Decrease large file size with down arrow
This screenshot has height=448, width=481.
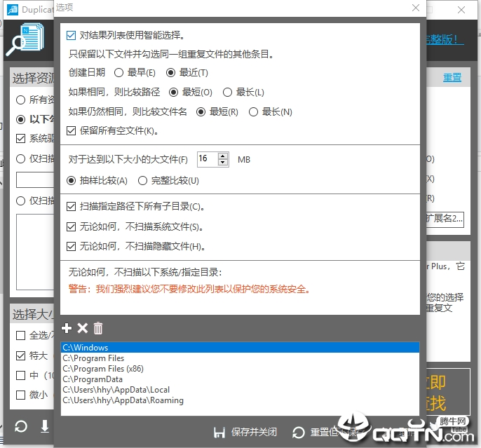(223, 163)
